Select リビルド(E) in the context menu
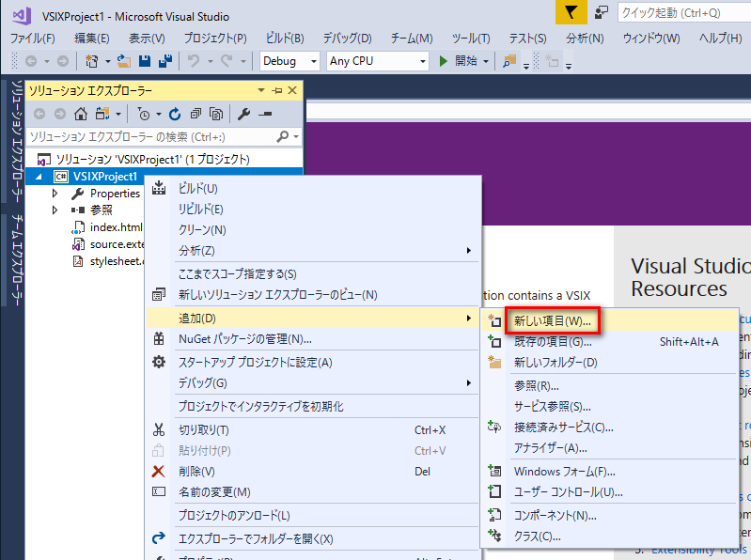 pyautogui.click(x=313, y=210)
